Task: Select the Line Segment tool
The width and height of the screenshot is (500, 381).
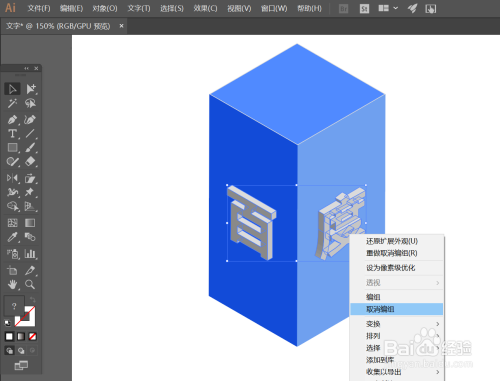Action: coord(30,134)
